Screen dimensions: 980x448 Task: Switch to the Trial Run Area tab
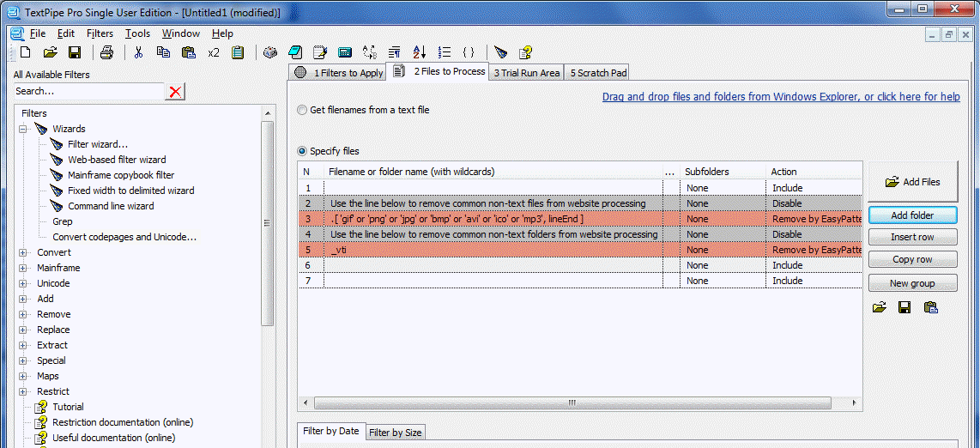[x=526, y=73]
